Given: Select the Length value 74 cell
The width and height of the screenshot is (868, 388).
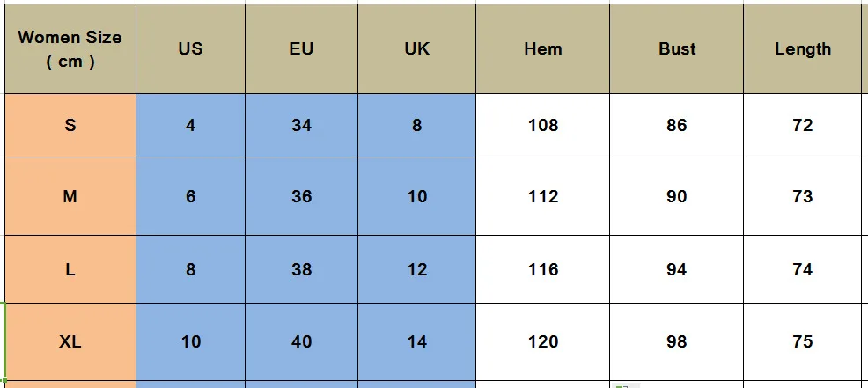Looking at the screenshot, I should coord(802,269).
